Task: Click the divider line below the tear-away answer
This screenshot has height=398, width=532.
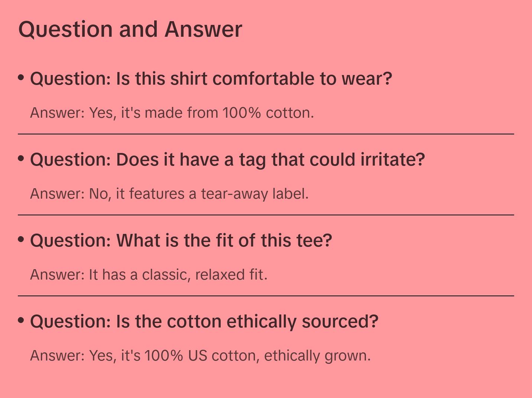Action: click(266, 215)
